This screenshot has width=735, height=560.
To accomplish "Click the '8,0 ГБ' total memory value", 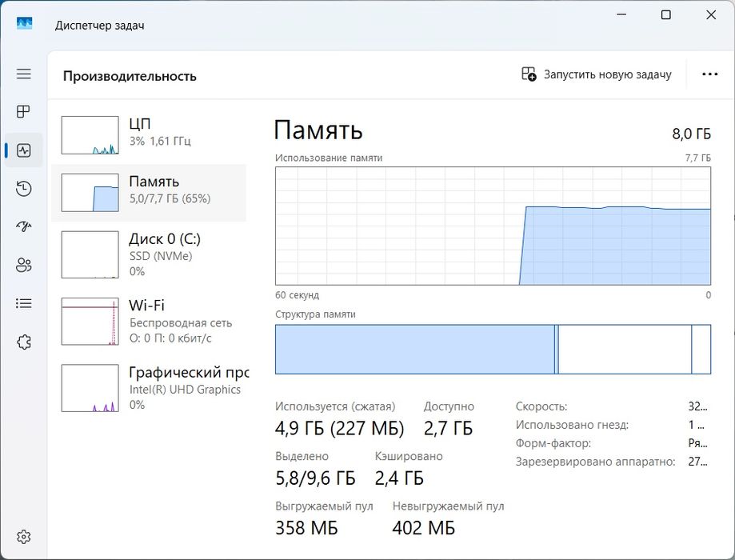I will 691,134.
